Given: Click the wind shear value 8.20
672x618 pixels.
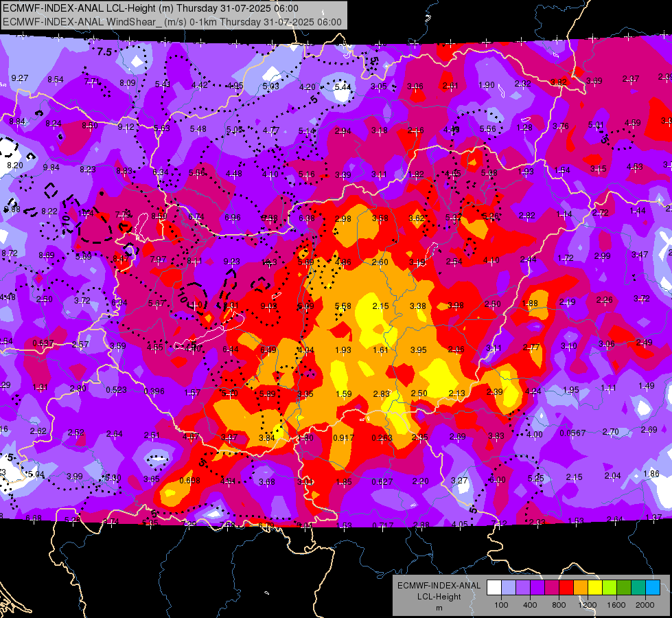Looking at the screenshot, I should tap(15, 165).
